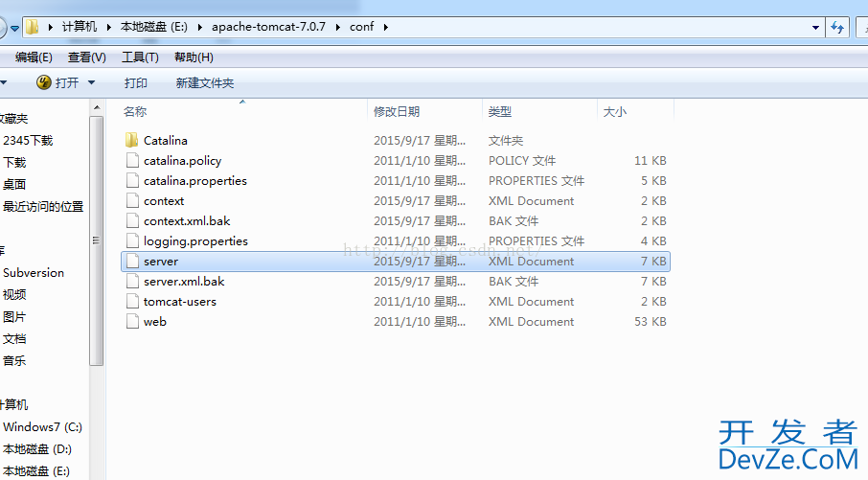Open the 帮助(H) menu
Viewport: 868px width, 480px height.
coord(194,57)
